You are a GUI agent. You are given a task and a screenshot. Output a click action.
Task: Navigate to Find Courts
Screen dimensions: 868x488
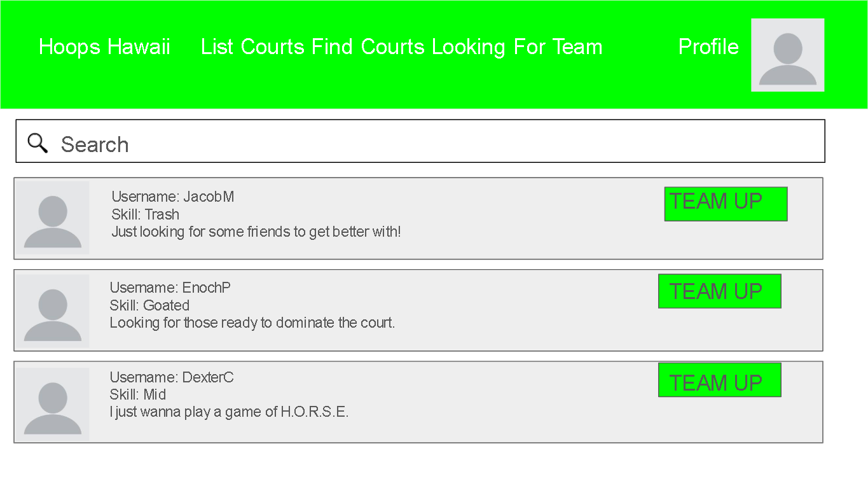click(368, 47)
